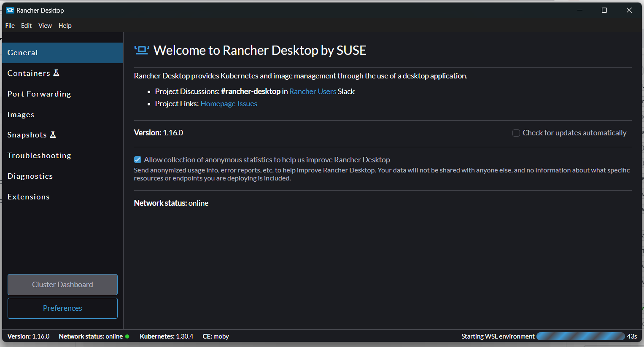This screenshot has height=347, width=644.
Task: Follow the Rancher Users link
Action: coord(313,91)
